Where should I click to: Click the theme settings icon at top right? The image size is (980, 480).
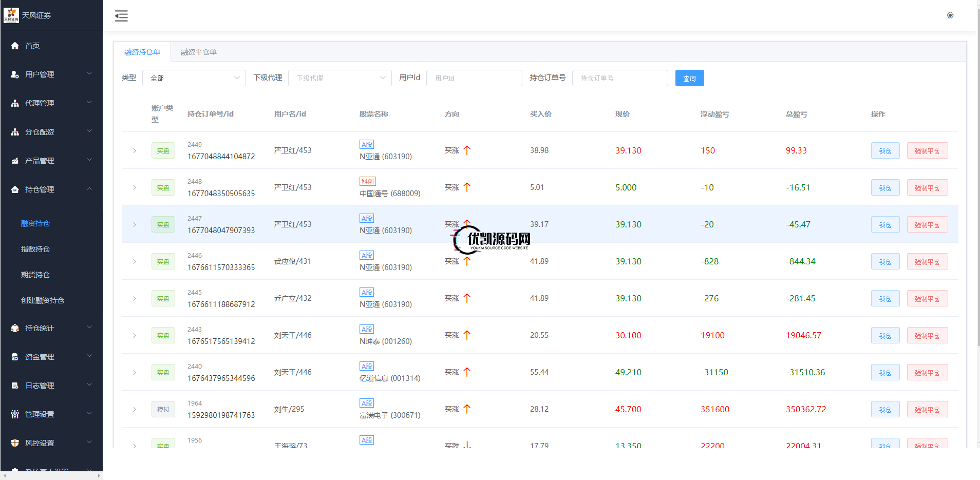click(950, 15)
